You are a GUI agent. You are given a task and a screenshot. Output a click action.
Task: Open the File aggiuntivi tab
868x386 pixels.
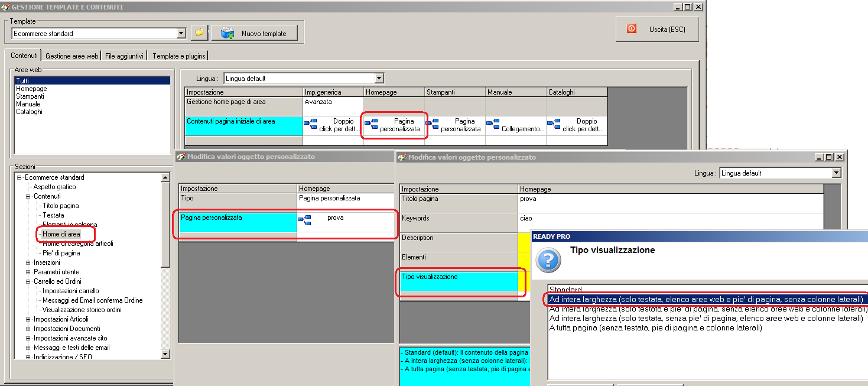click(x=124, y=56)
